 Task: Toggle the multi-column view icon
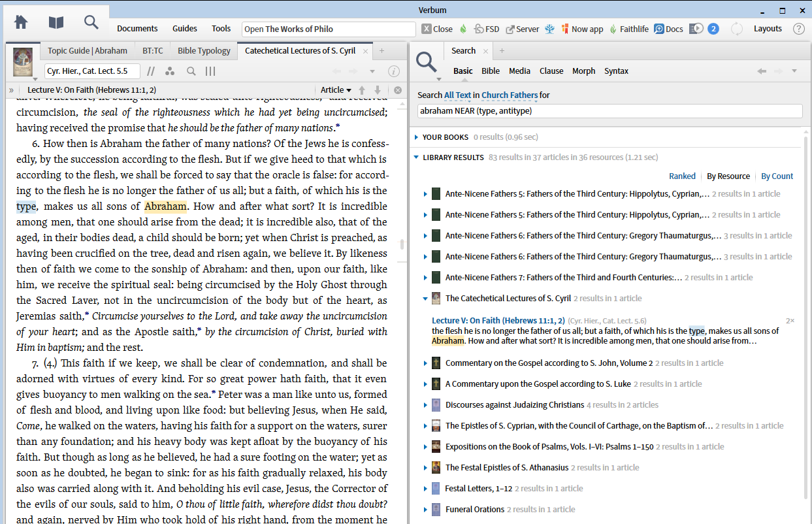[x=210, y=71]
